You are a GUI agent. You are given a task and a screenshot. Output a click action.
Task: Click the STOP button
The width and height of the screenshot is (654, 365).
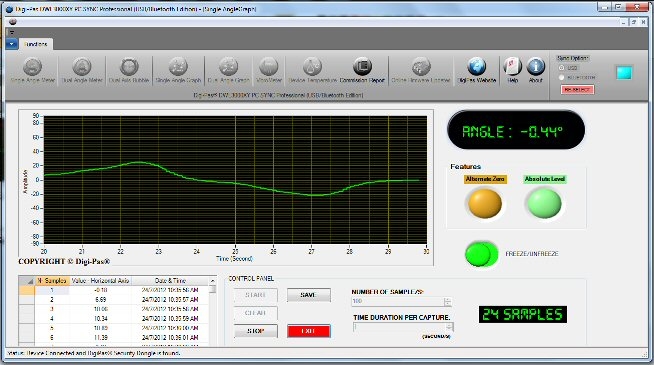pos(256,331)
